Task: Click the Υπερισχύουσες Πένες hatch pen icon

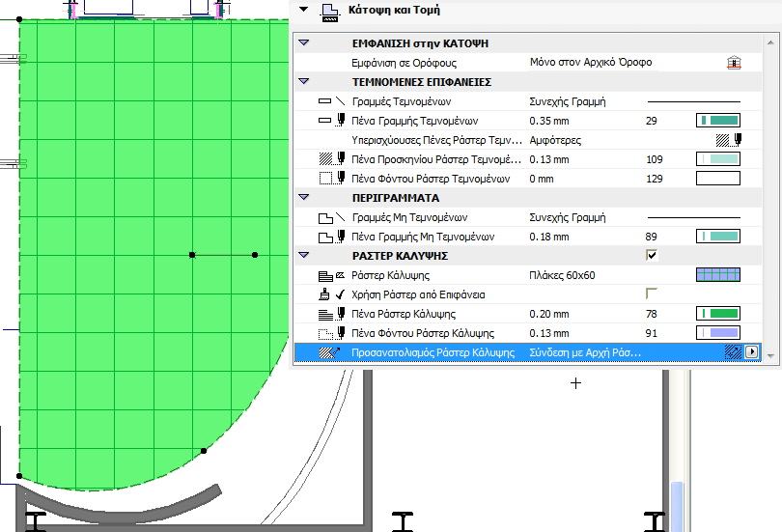Action: point(728,140)
